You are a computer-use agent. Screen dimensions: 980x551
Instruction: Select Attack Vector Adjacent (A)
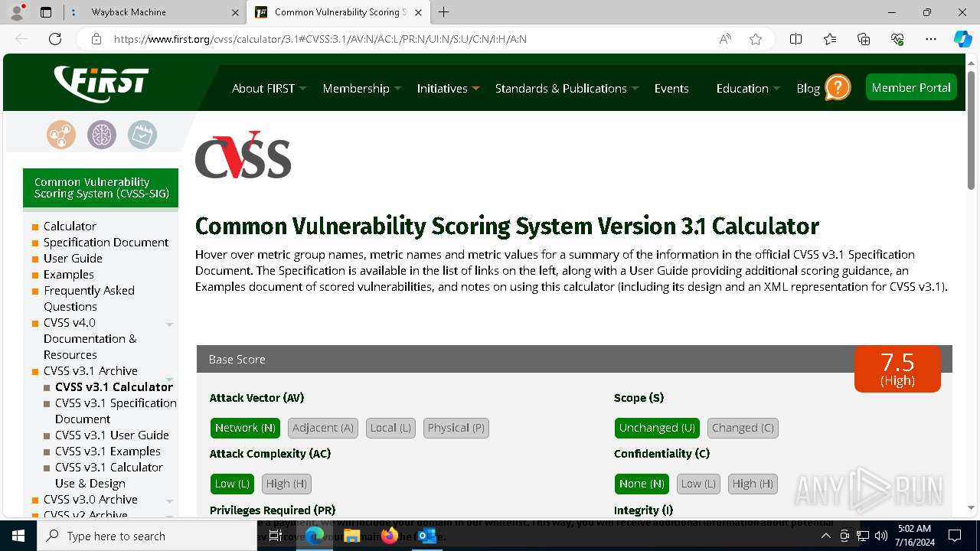(x=323, y=428)
